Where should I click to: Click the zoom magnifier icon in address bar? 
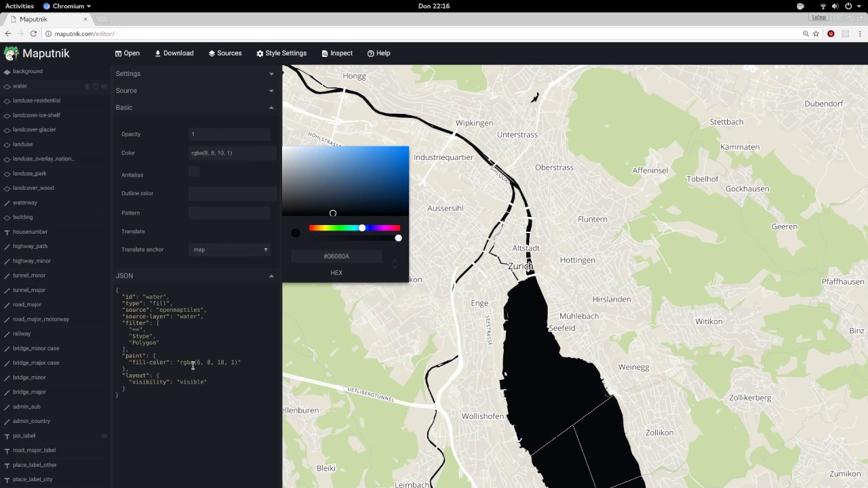tap(806, 34)
